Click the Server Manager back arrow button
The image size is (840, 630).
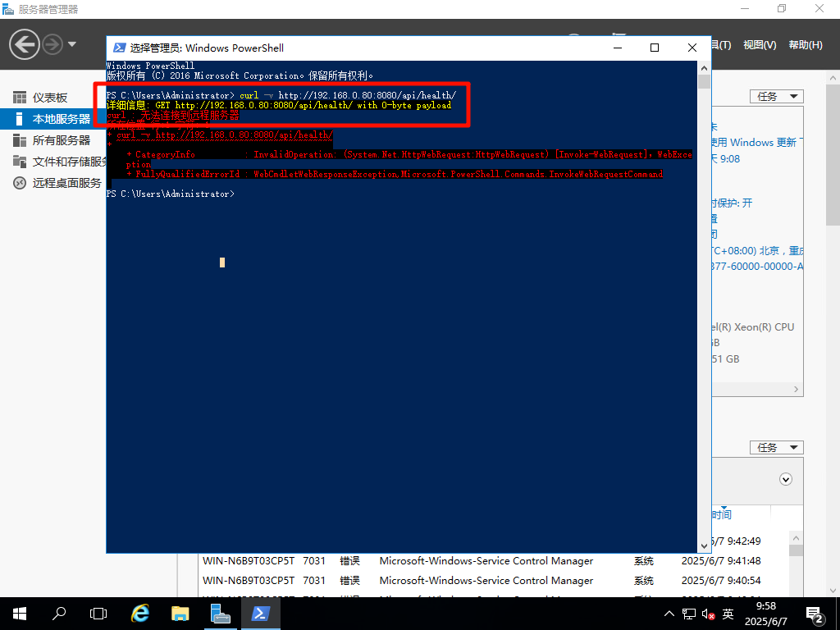coord(25,44)
